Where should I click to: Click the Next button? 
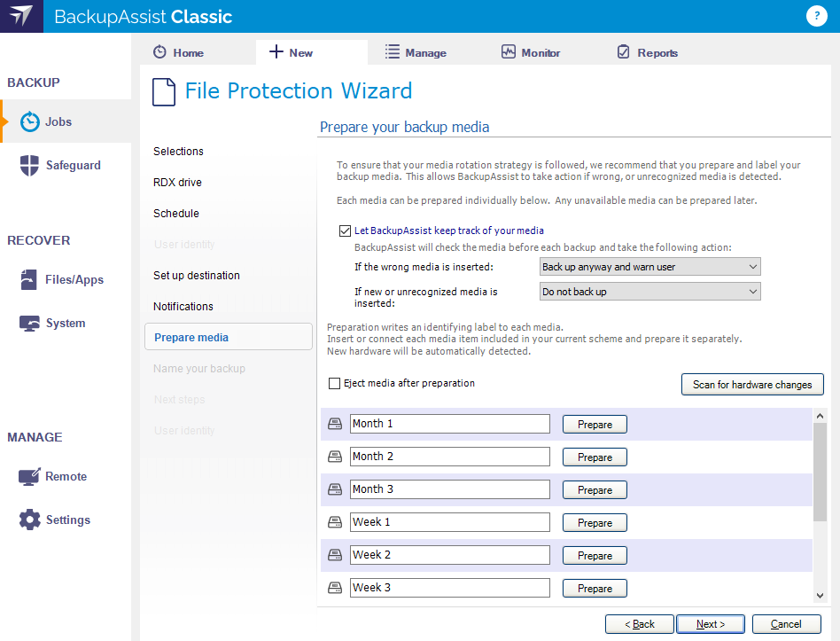711,624
